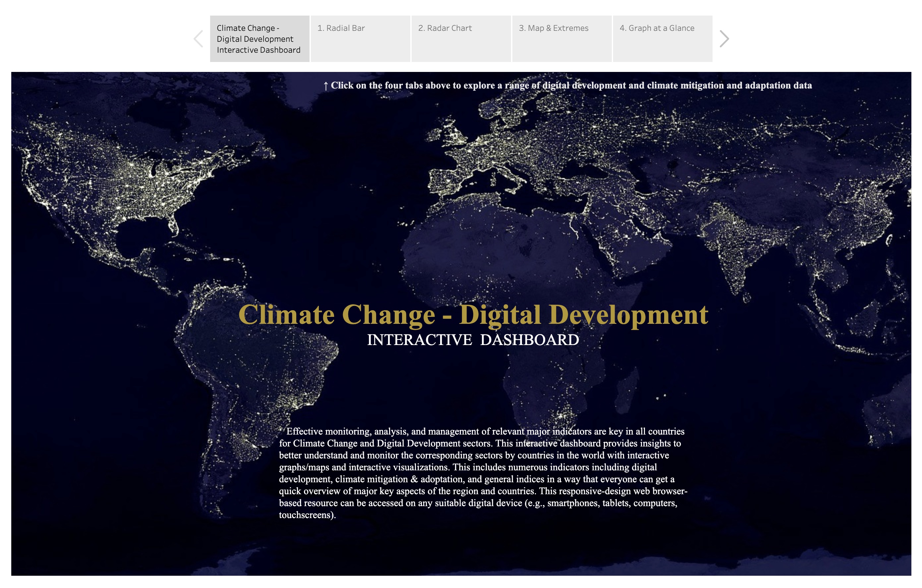Click the left navigation arrow chevron
This screenshot has height=588, width=922.
click(198, 39)
